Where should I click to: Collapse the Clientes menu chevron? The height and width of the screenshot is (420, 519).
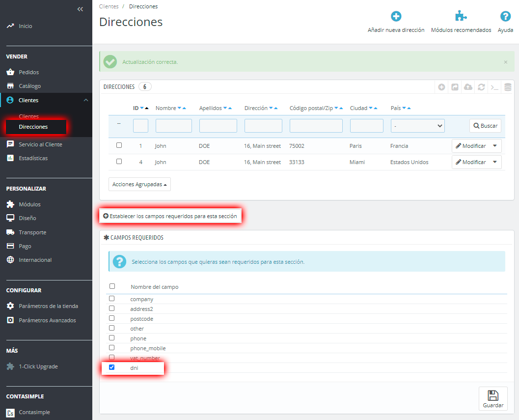click(86, 100)
